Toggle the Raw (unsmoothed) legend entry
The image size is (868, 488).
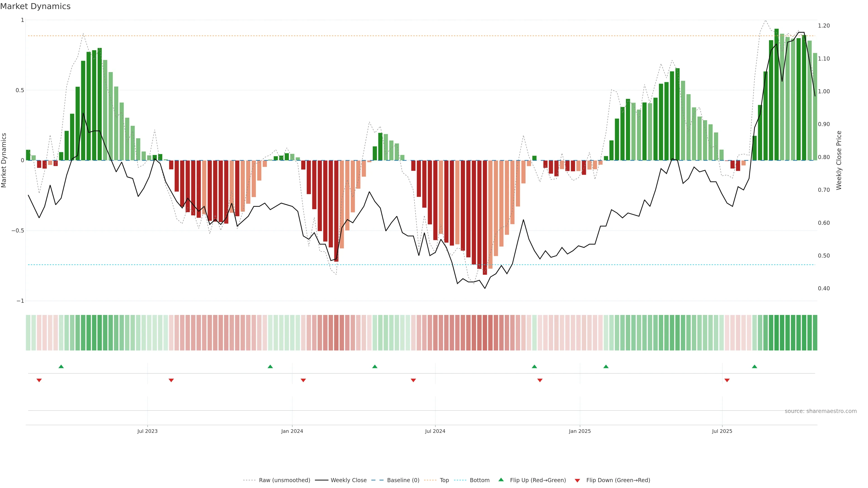284,480
